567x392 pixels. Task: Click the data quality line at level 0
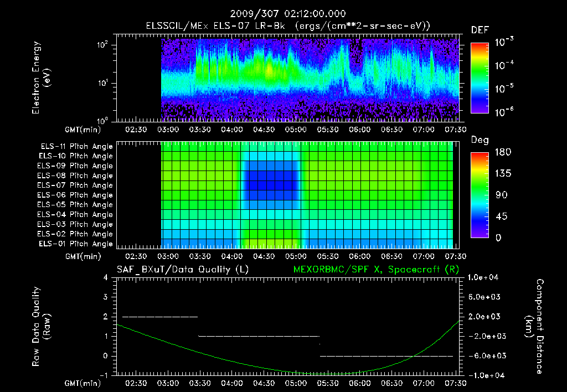pyautogui.click(x=386, y=356)
